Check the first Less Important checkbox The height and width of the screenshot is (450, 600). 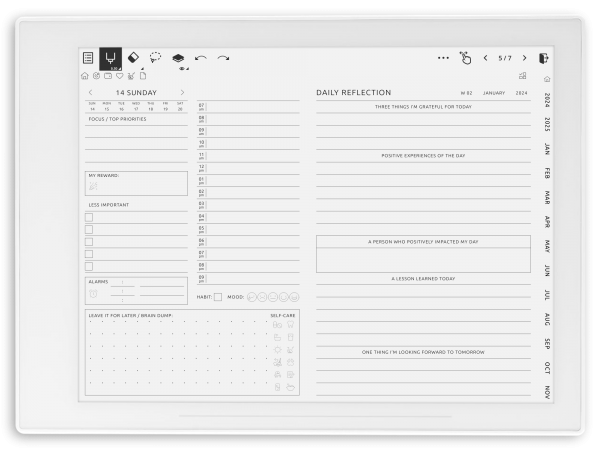[89, 217]
